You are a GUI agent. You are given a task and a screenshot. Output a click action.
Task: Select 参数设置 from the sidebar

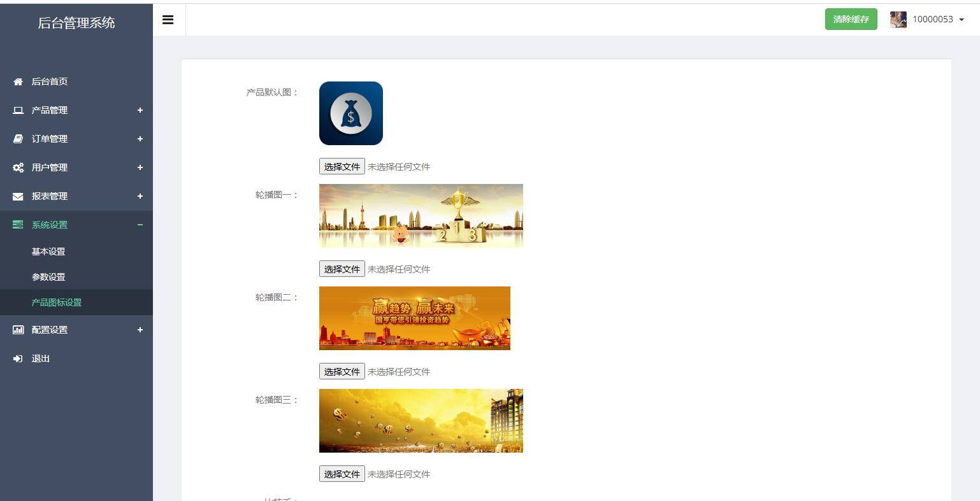47,276
